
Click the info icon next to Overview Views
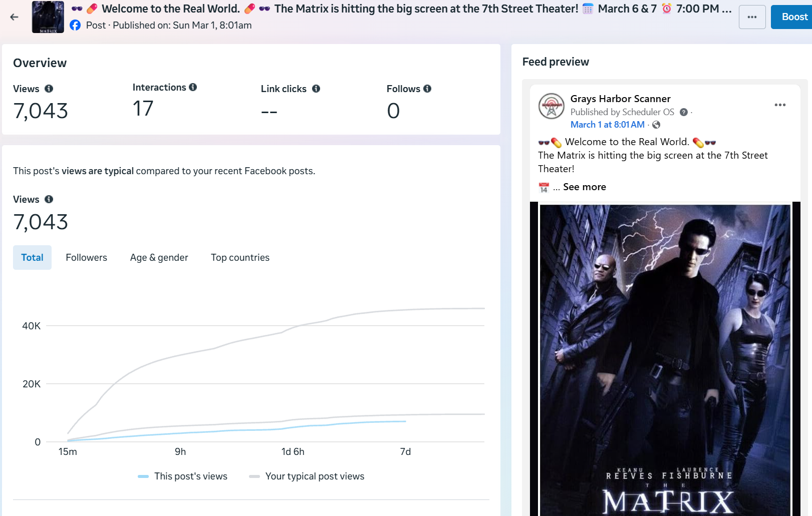pyautogui.click(x=49, y=89)
